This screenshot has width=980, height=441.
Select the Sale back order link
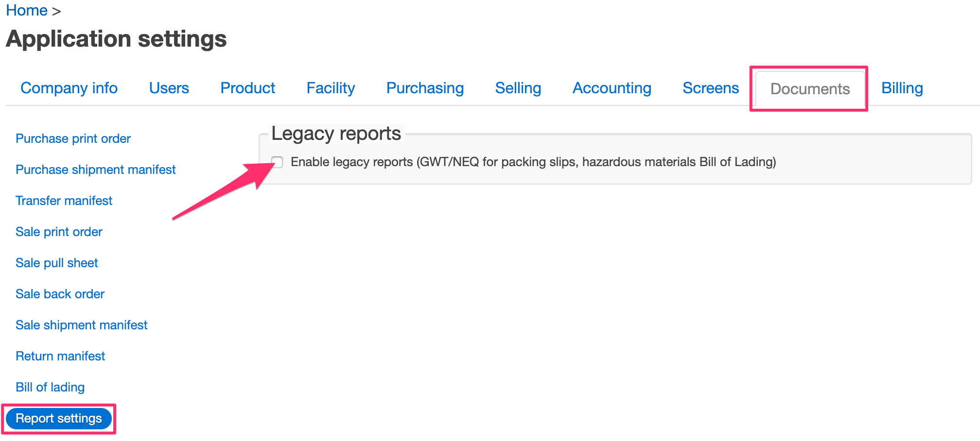(60, 294)
